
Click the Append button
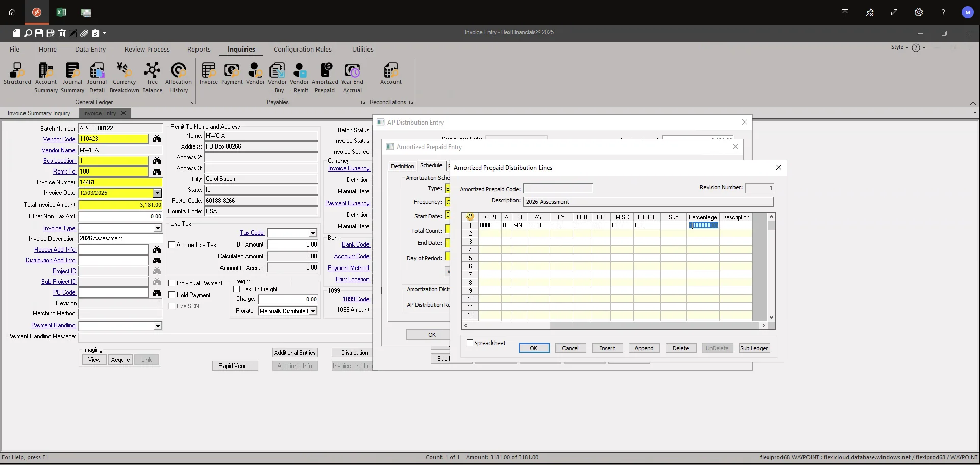tap(644, 348)
